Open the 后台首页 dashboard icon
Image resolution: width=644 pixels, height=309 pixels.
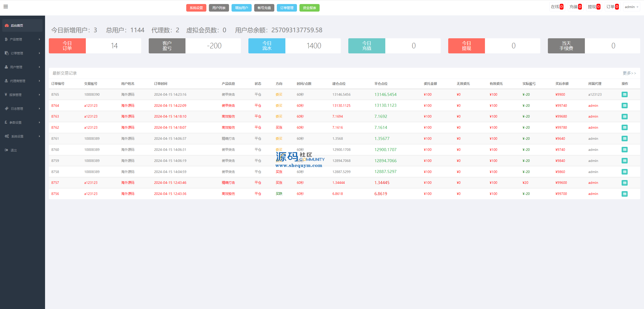click(7, 25)
